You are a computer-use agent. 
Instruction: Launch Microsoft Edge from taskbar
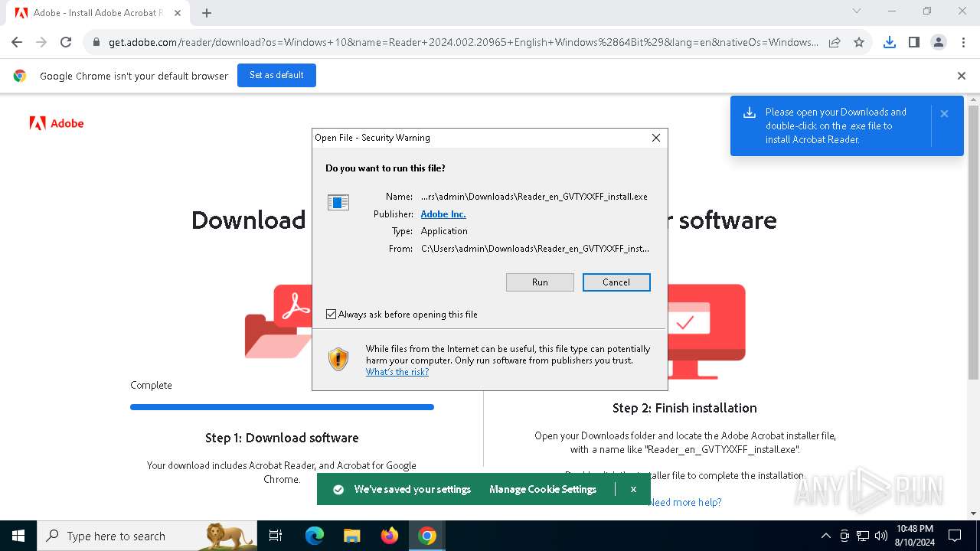pos(315,536)
